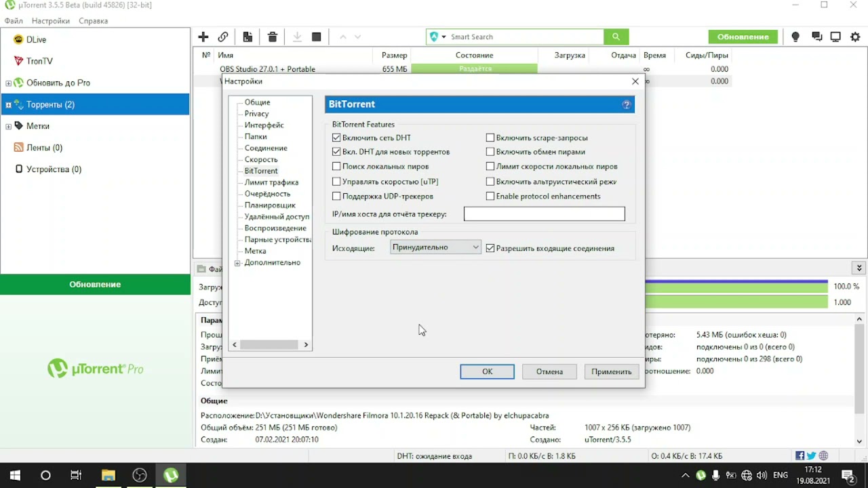Image resolution: width=868 pixels, height=488 pixels.
Task: Expand the Дополнительно tree node
Action: [237, 263]
